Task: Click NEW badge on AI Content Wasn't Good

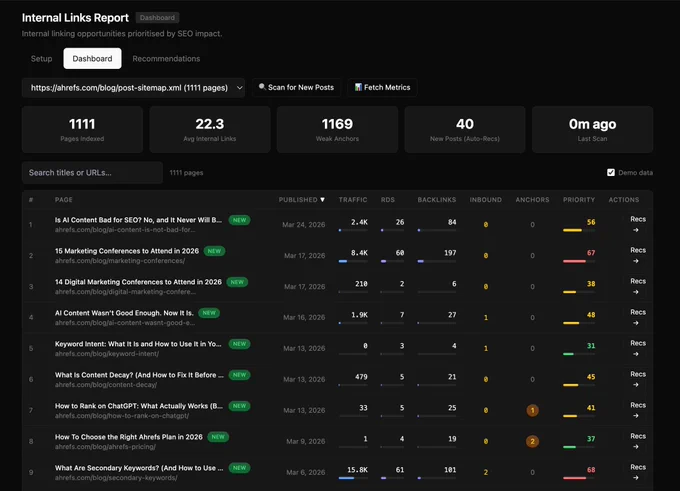Action: point(209,313)
